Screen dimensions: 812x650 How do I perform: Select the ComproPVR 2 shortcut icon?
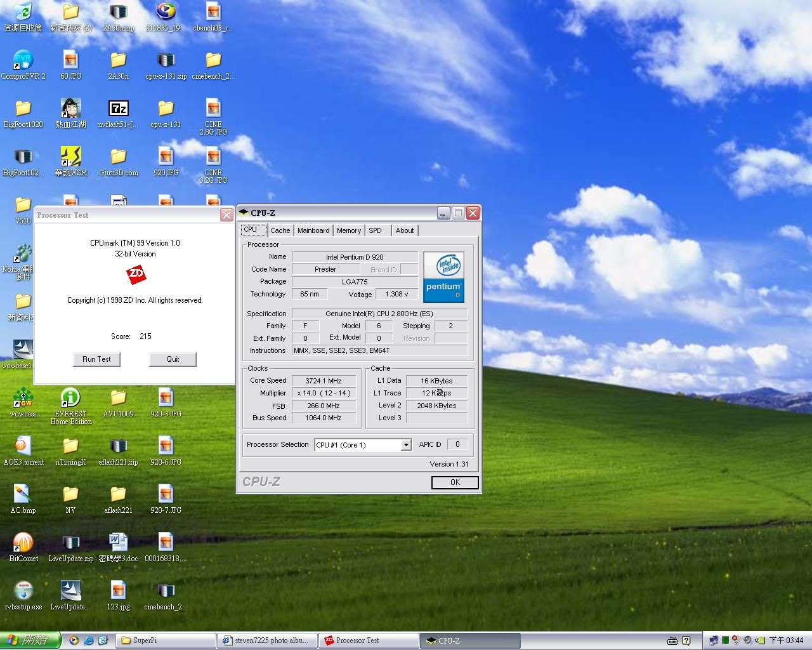(x=23, y=65)
